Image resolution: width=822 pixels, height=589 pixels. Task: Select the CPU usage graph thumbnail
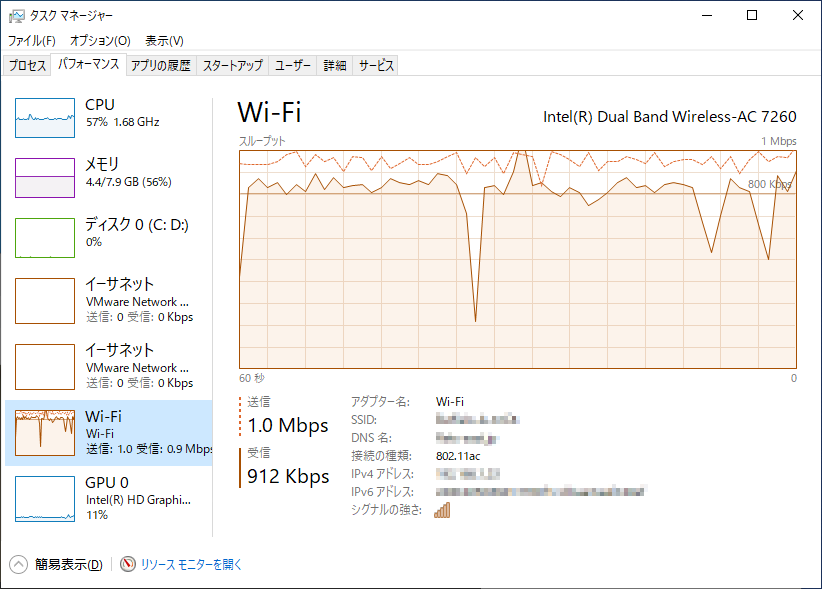[x=45, y=117]
